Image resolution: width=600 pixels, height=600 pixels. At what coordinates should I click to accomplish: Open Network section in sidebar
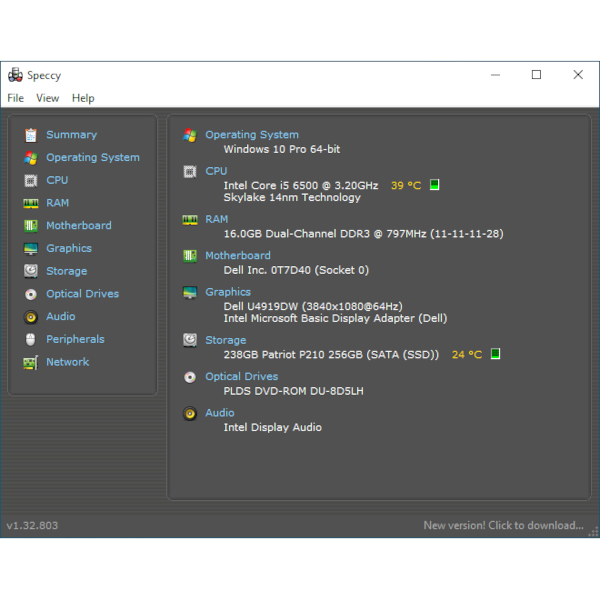tap(67, 362)
